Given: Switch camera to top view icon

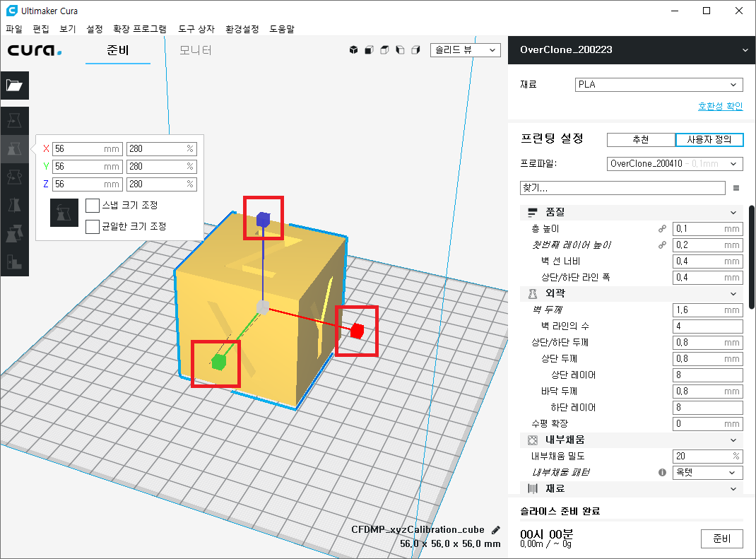Looking at the screenshot, I should (x=384, y=49).
